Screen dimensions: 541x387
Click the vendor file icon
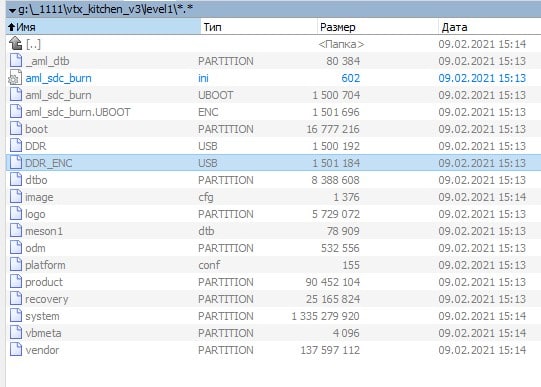[x=16, y=349]
